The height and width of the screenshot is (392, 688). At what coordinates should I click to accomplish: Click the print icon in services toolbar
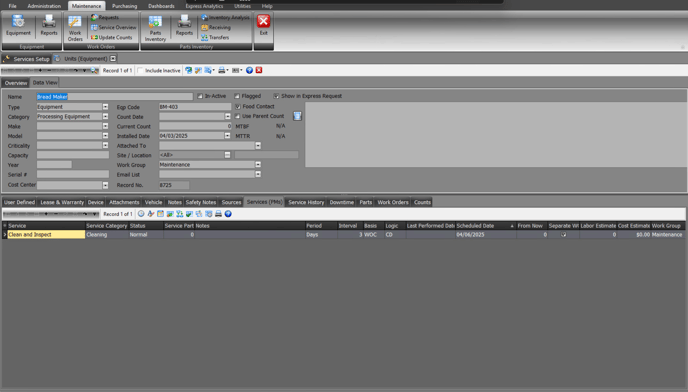coord(219,214)
